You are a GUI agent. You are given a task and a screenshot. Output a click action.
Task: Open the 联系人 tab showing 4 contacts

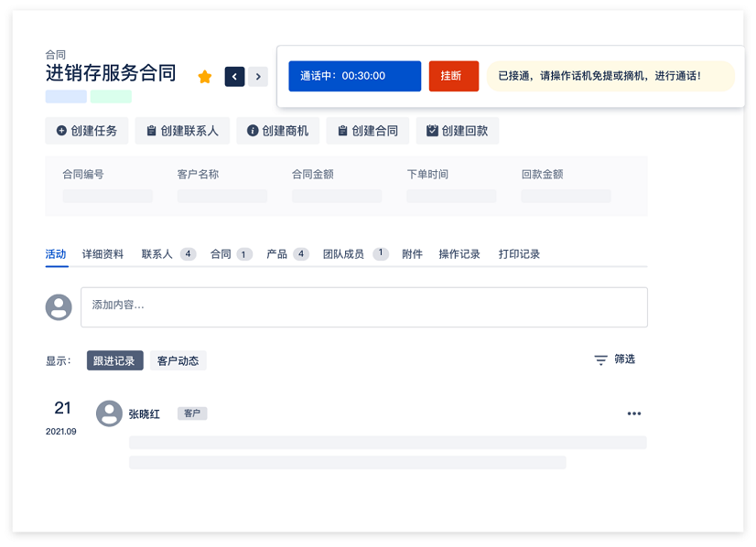[157, 253]
